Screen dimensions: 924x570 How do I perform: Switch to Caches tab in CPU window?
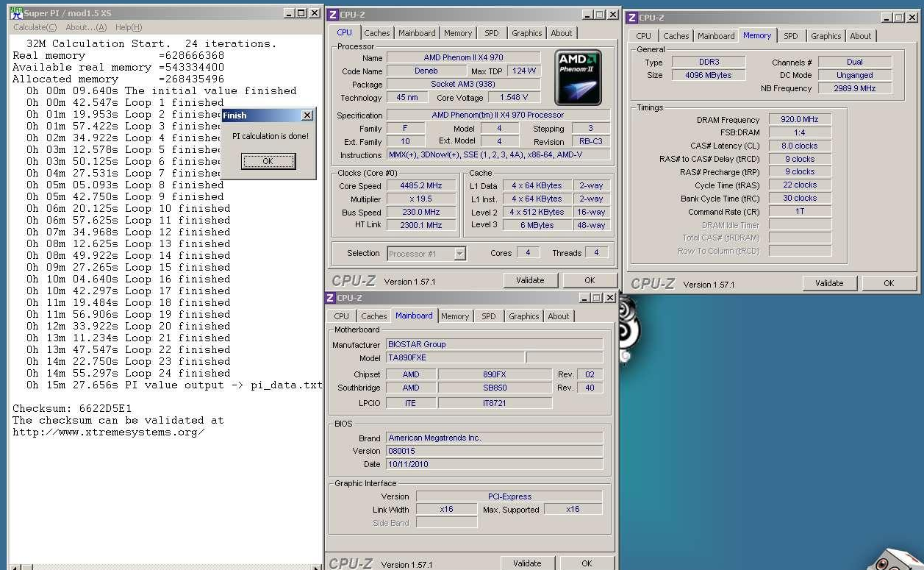point(377,33)
